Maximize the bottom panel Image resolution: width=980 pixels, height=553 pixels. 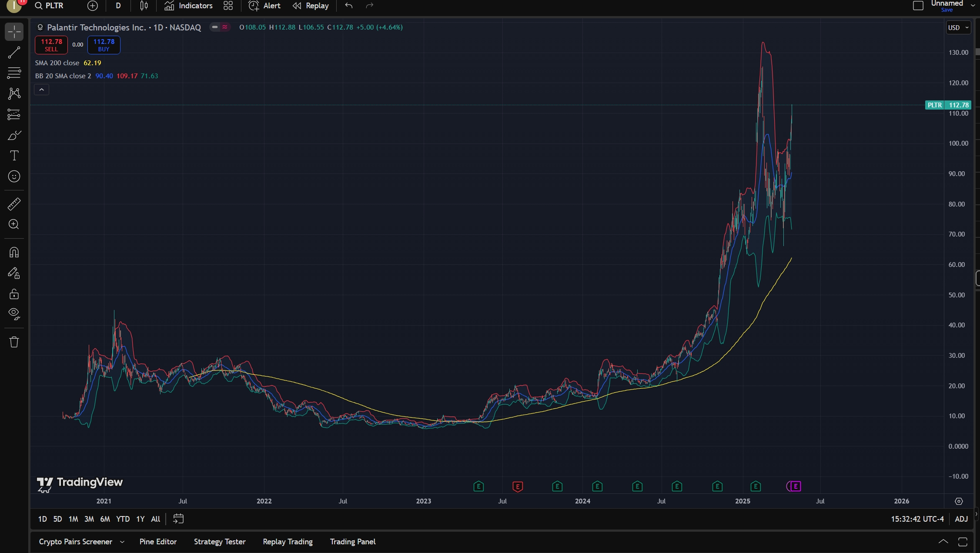coord(963,542)
